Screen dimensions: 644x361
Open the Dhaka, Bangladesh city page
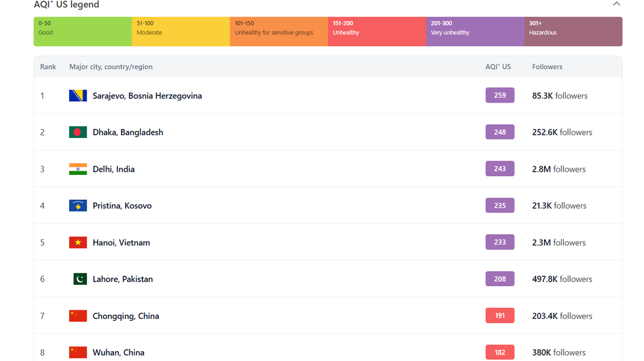(x=127, y=132)
